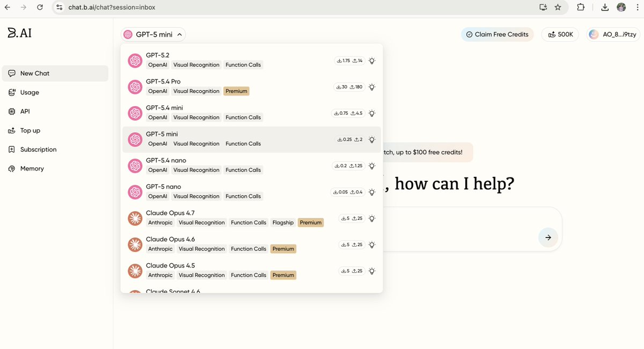Open the browser profile avatar
644x349 pixels.
point(621,8)
